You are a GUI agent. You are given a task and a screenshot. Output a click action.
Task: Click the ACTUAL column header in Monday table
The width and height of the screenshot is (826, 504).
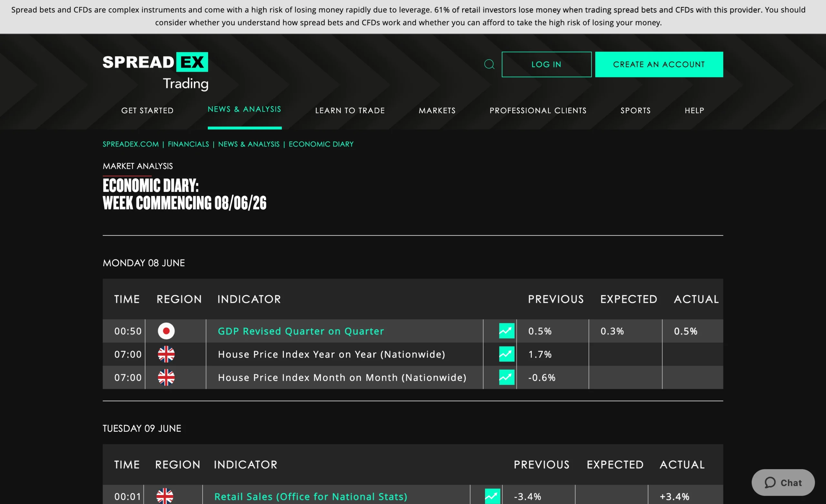tap(697, 299)
